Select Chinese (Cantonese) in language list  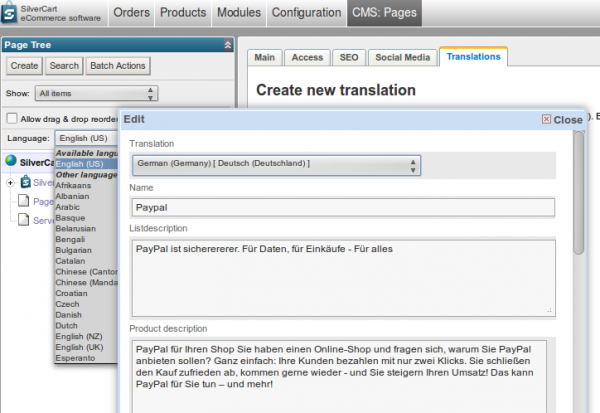[x=86, y=272]
